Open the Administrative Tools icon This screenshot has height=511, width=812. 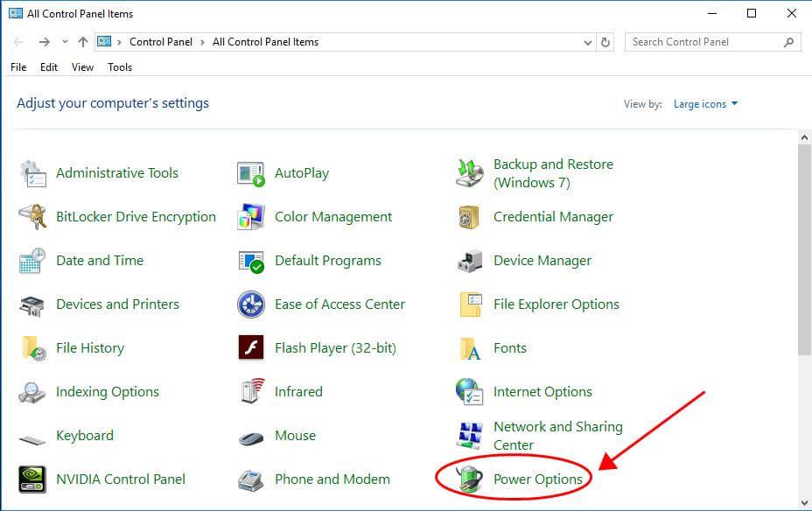pyautogui.click(x=33, y=173)
